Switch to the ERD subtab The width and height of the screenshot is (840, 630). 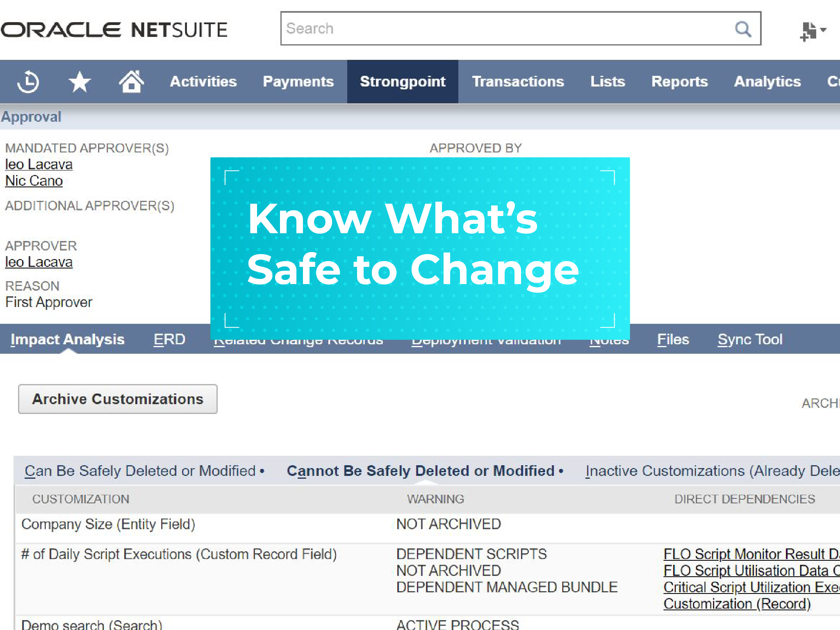pos(169,339)
